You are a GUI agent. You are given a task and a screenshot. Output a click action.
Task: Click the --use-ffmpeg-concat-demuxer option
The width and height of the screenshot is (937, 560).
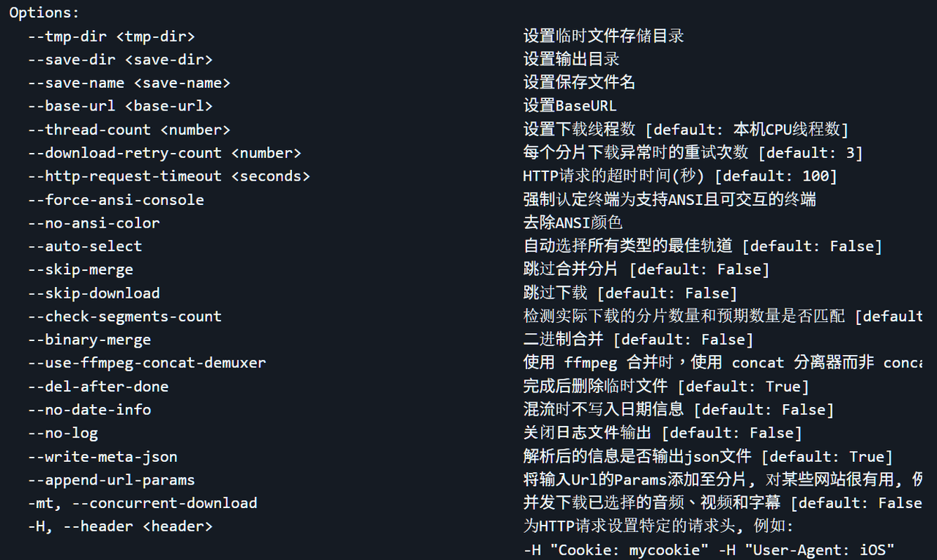[x=147, y=363]
